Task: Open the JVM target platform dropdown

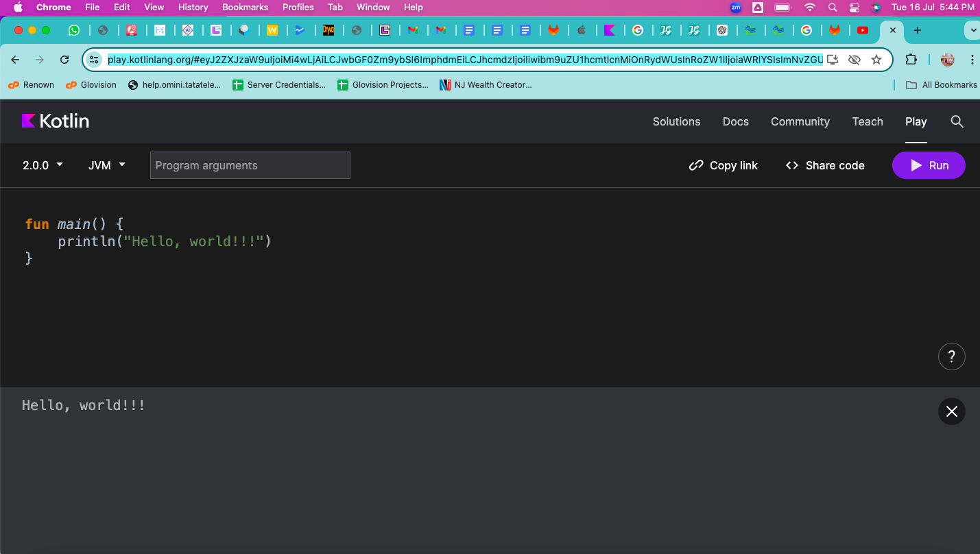Action: coord(107,165)
